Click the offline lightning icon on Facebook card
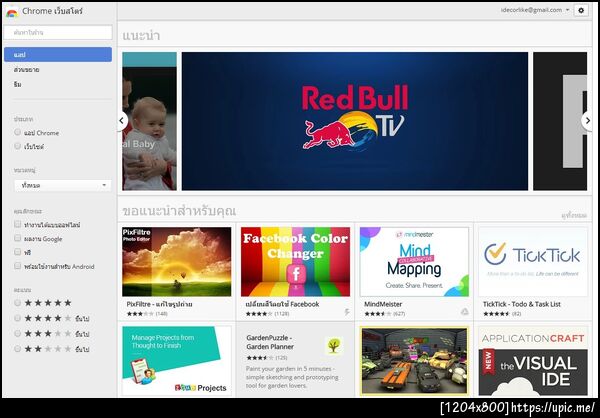 click(x=347, y=312)
